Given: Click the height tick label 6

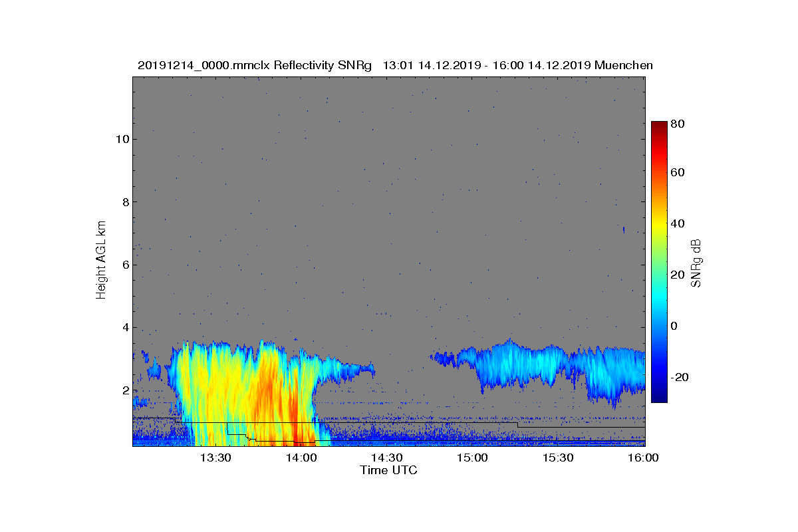Looking at the screenshot, I should click(125, 265).
